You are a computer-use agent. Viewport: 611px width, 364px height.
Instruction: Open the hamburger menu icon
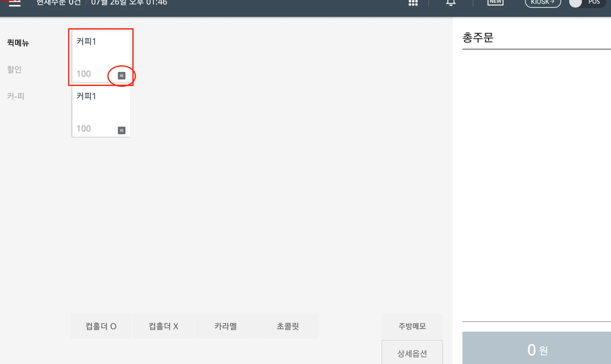[x=15, y=3]
